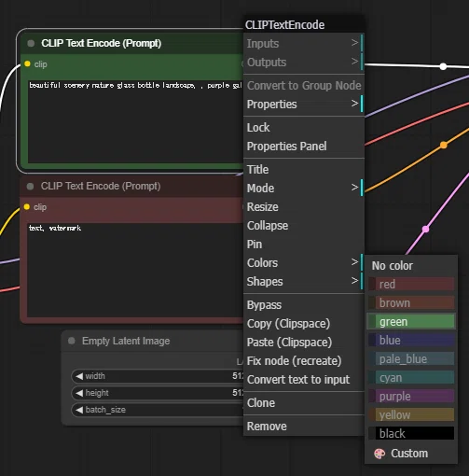Expand the Properties submenu
469x476 pixels.
(304, 104)
